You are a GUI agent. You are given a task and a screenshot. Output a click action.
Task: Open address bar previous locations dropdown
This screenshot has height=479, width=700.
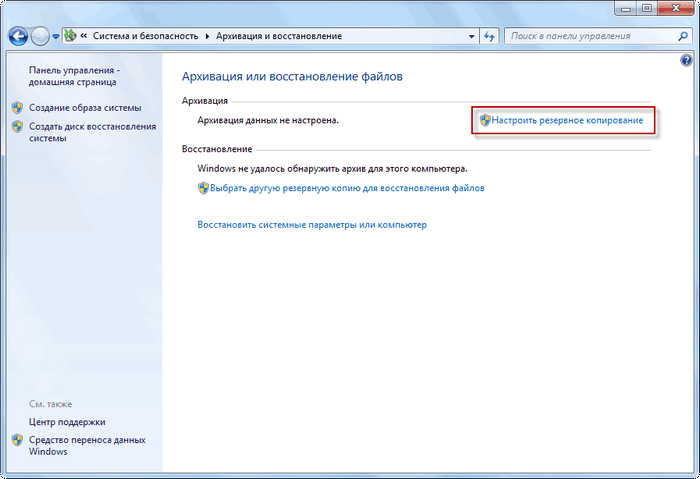[471, 36]
